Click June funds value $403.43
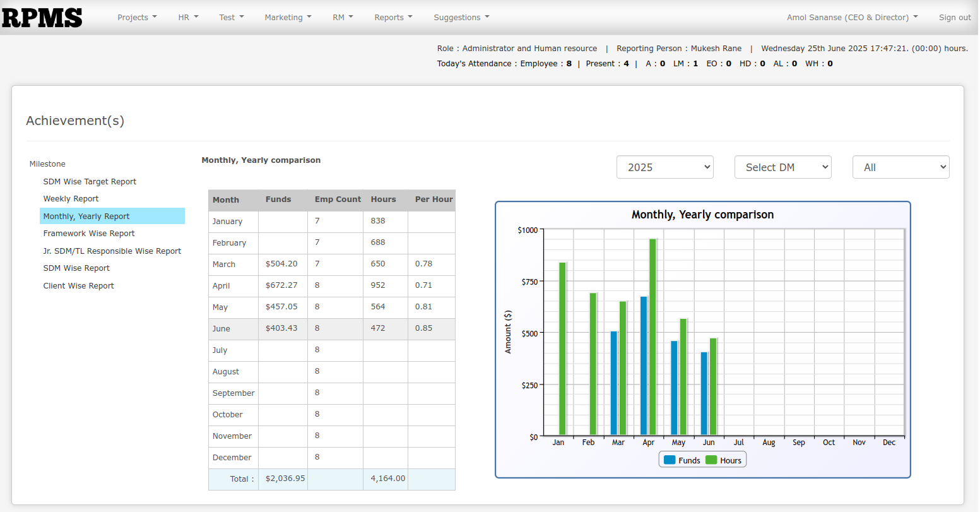 click(x=281, y=328)
